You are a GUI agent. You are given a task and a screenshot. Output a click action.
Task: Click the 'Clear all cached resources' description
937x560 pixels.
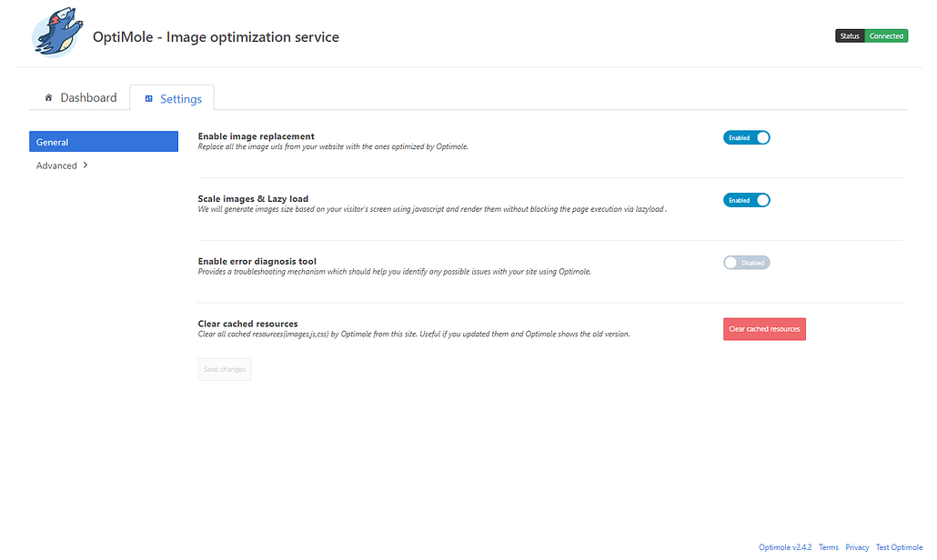(x=414, y=335)
